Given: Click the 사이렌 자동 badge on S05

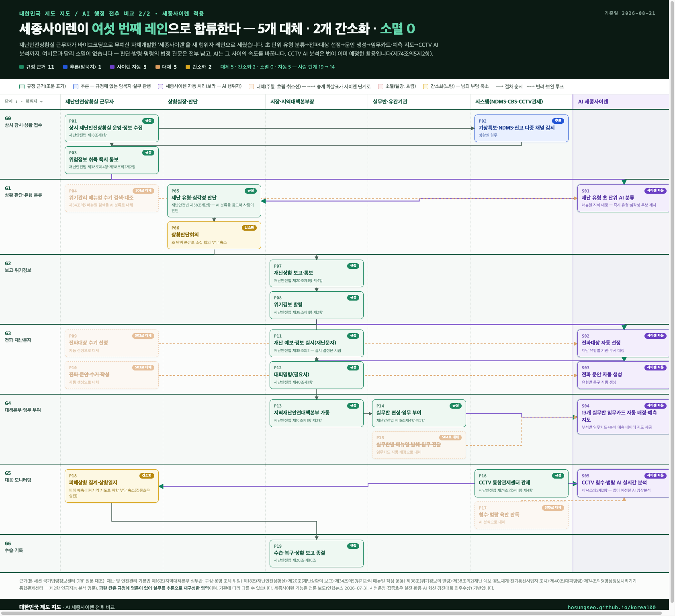Looking at the screenshot, I should (x=656, y=476).
